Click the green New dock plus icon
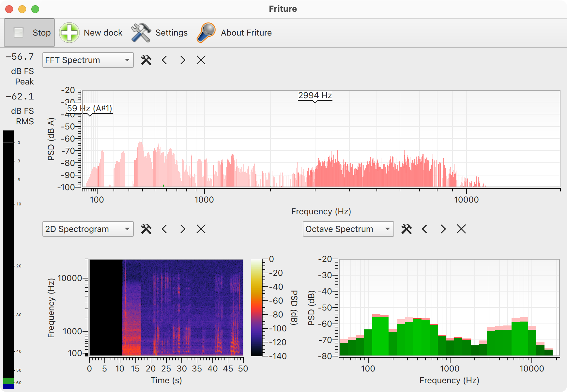Viewport: 567px width, 392px height. click(69, 33)
